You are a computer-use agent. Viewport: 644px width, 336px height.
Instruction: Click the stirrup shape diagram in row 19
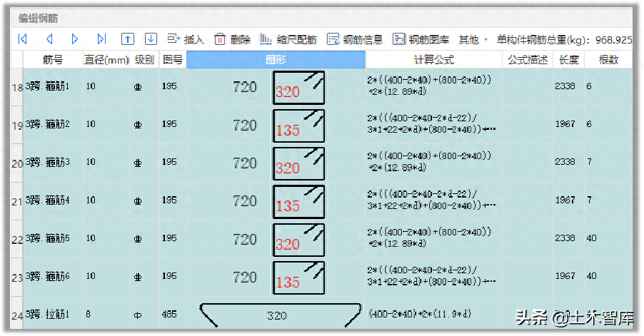click(298, 126)
